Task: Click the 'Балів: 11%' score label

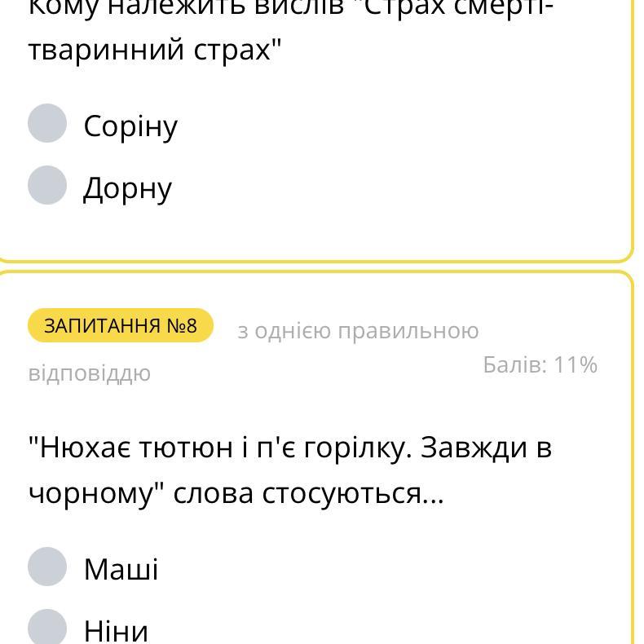Action: pos(540,364)
